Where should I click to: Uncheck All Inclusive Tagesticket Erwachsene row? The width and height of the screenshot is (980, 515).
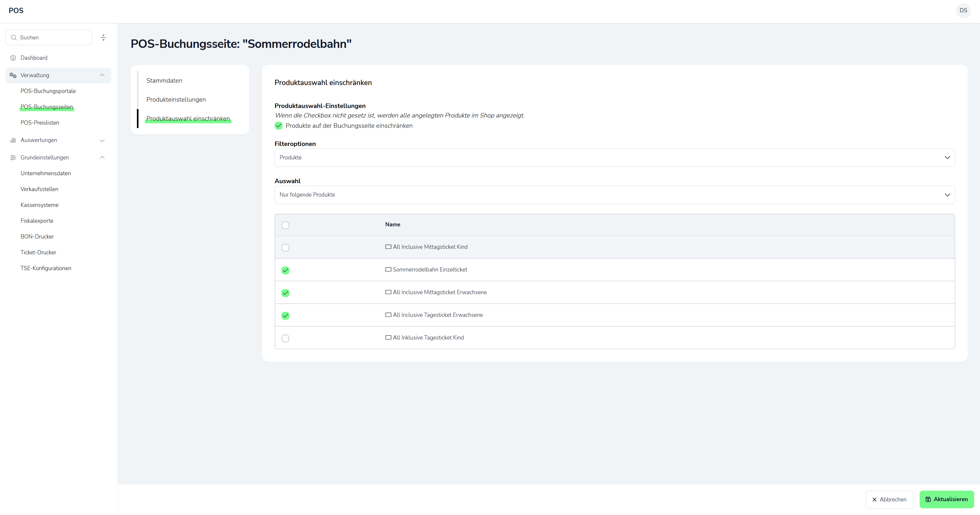point(285,315)
